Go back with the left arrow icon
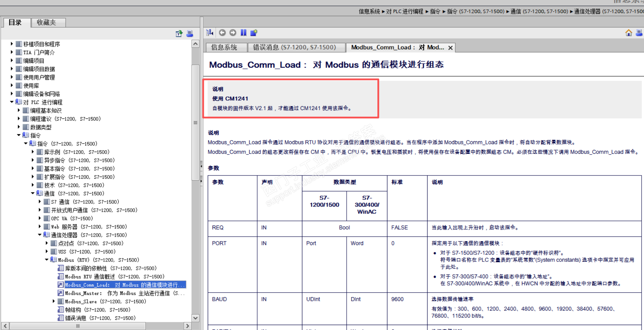This screenshot has height=330, width=644. pyautogui.click(x=222, y=33)
